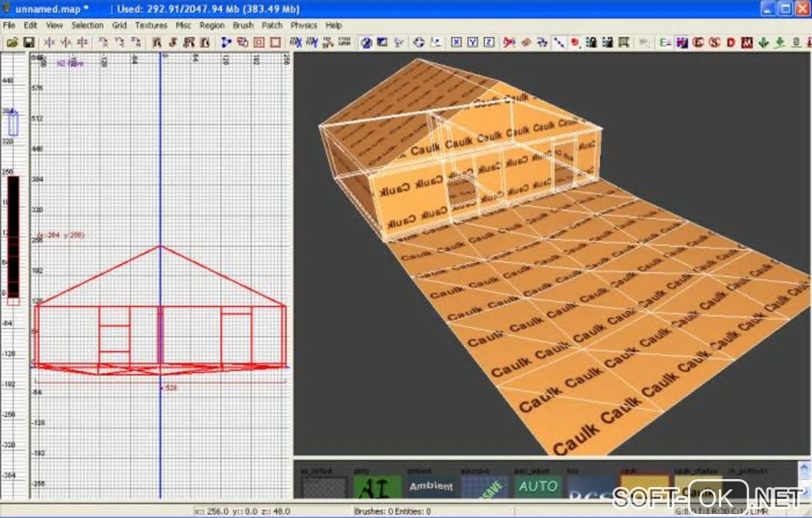Open the Misc menu
This screenshot has height=518, width=812.
(183, 25)
